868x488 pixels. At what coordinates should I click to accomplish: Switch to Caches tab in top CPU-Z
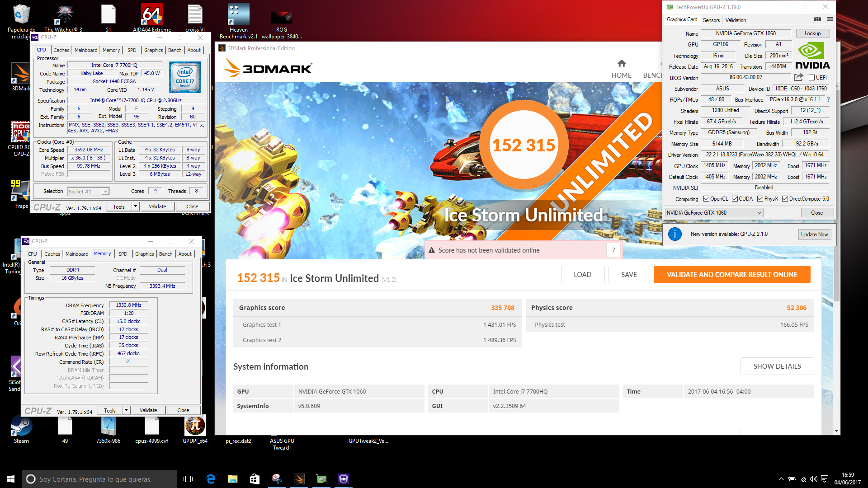(61, 50)
